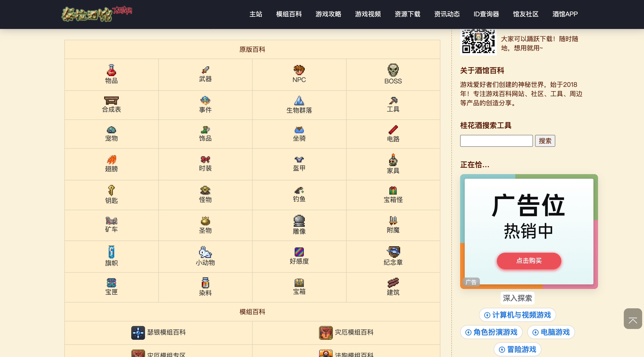644x357 pixels.
Task: Click the red 点击购买 button
Action: click(x=529, y=261)
